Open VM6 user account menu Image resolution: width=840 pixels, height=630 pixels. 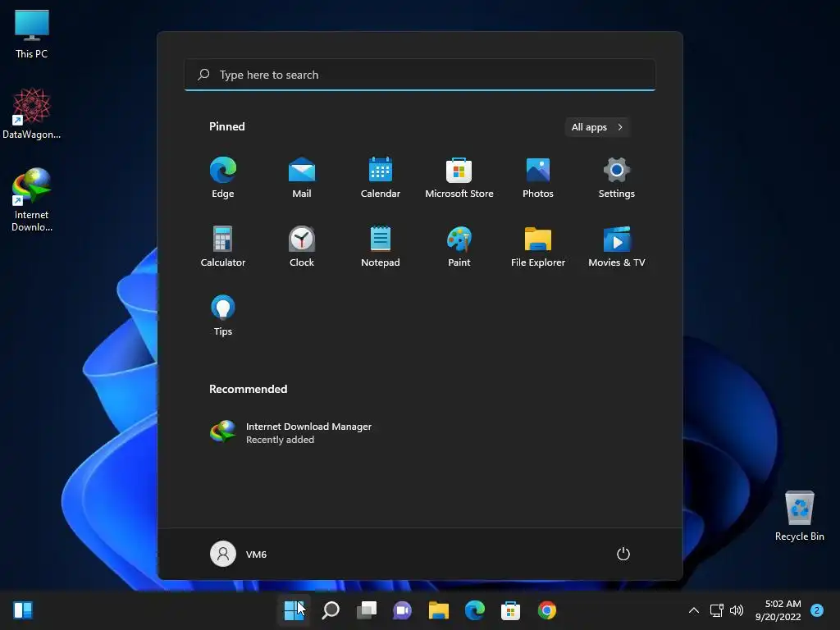coord(239,554)
